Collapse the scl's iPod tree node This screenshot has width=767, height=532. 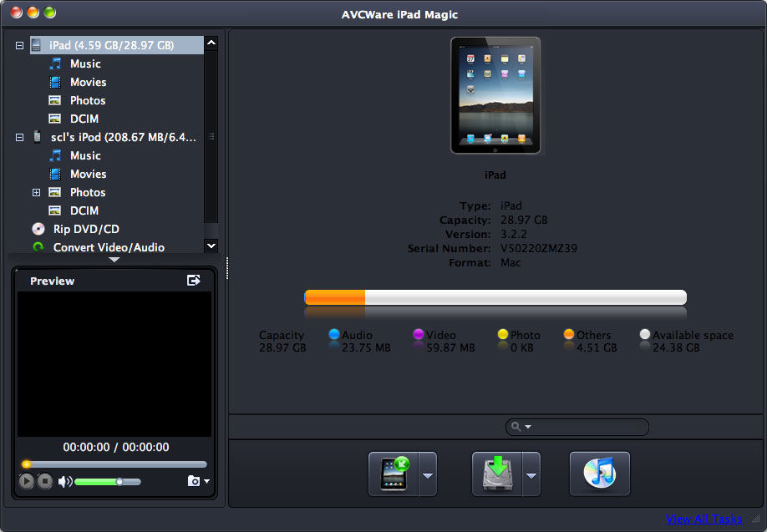coord(19,138)
